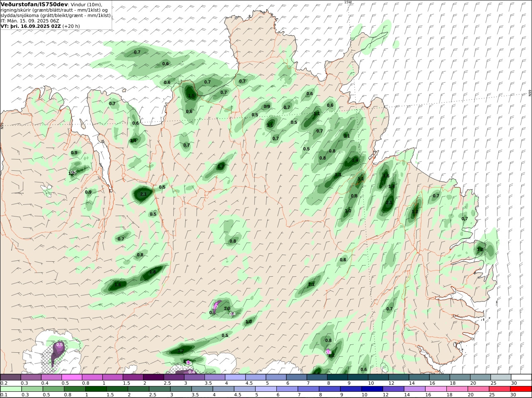The height and width of the screenshot is (398, 532).
Task: Pick the bright pink swatch labeled 0.5 in upper legend
Action: point(71,377)
